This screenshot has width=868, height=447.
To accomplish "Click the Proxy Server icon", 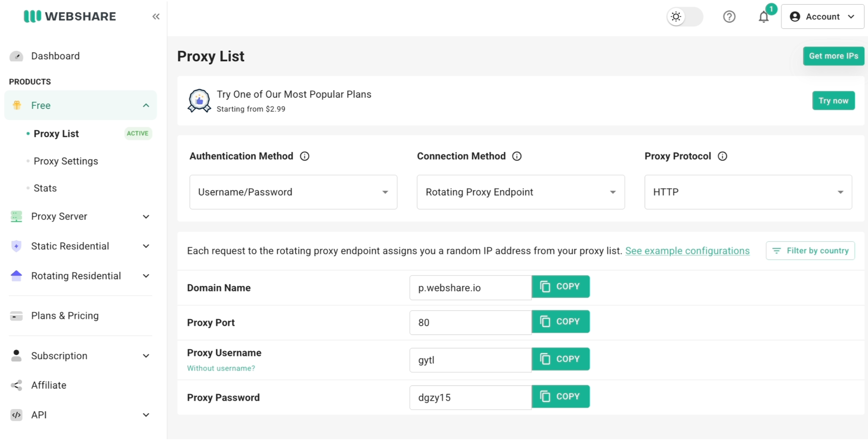I will pos(16,216).
